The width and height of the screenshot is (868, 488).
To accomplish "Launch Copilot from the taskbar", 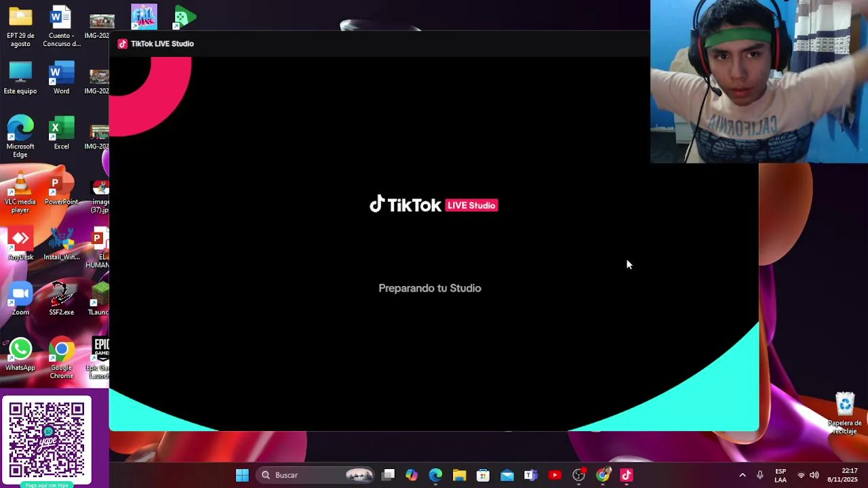I will pyautogui.click(x=412, y=475).
